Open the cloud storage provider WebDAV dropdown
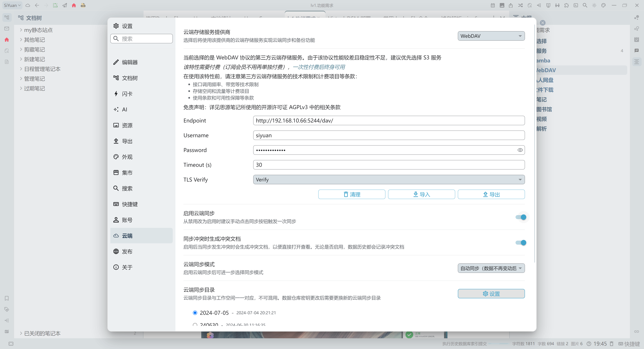Image resolution: width=644 pixels, height=349 pixels. (491, 36)
